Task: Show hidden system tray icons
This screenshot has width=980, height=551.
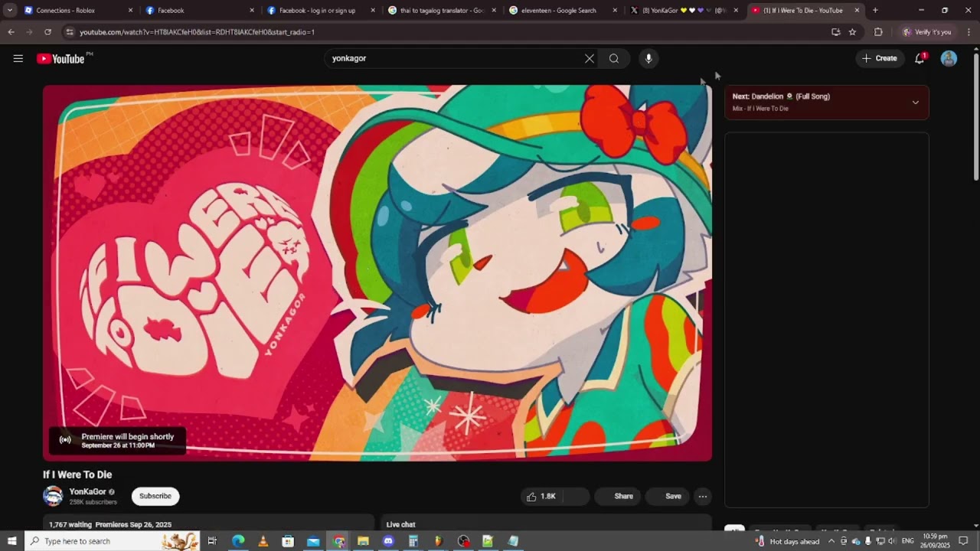Action: [x=831, y=541]
